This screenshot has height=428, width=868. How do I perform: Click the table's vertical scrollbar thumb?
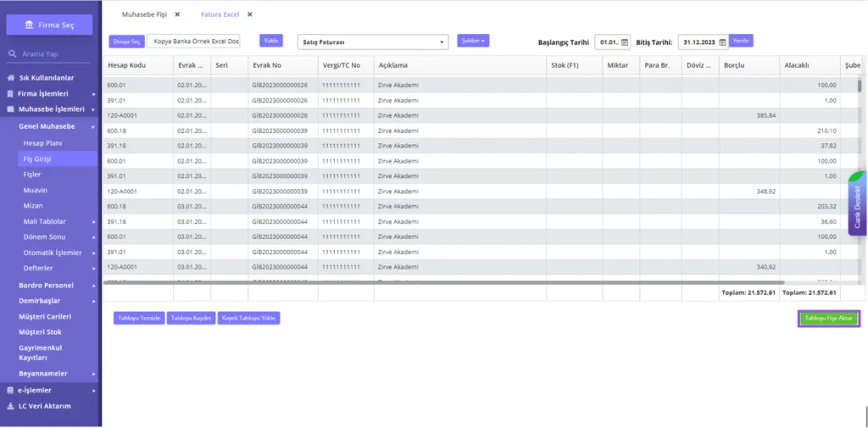[x=860, y=86]
